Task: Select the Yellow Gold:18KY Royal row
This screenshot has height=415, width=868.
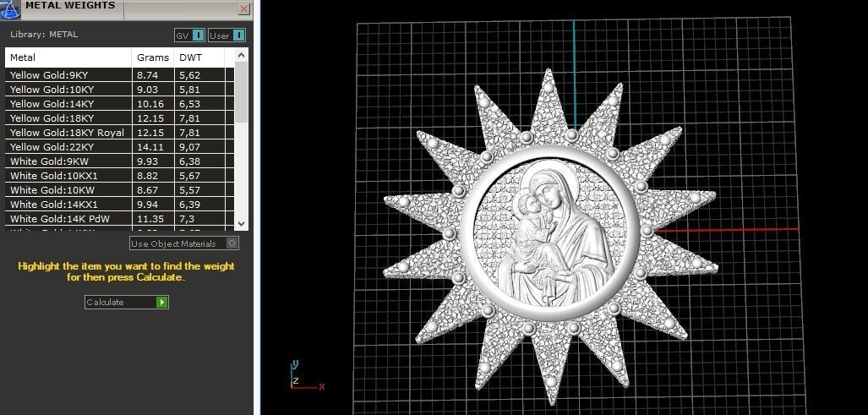Action: (119, 132)
